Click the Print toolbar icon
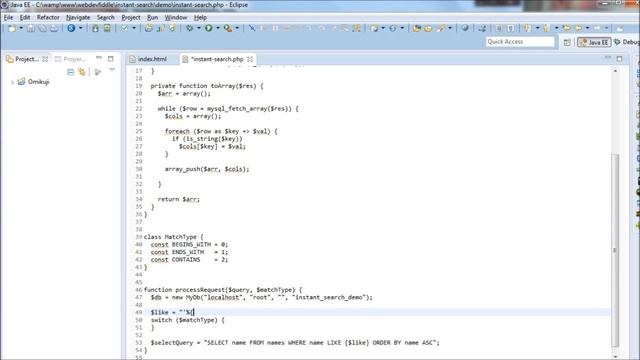This screenshot has height=360, width=640. click(x=54, y=28)
